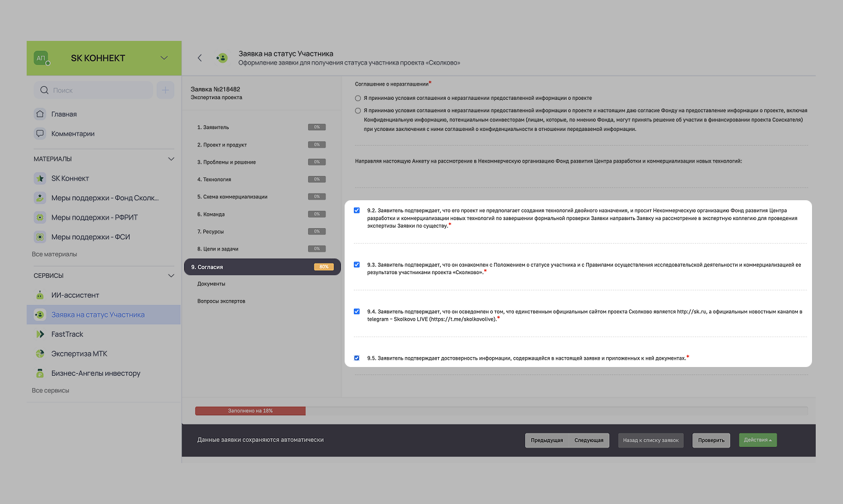This screenshot has width=843, height=504.
Task: Click the plus add button beside search
Action: [166, 91]
